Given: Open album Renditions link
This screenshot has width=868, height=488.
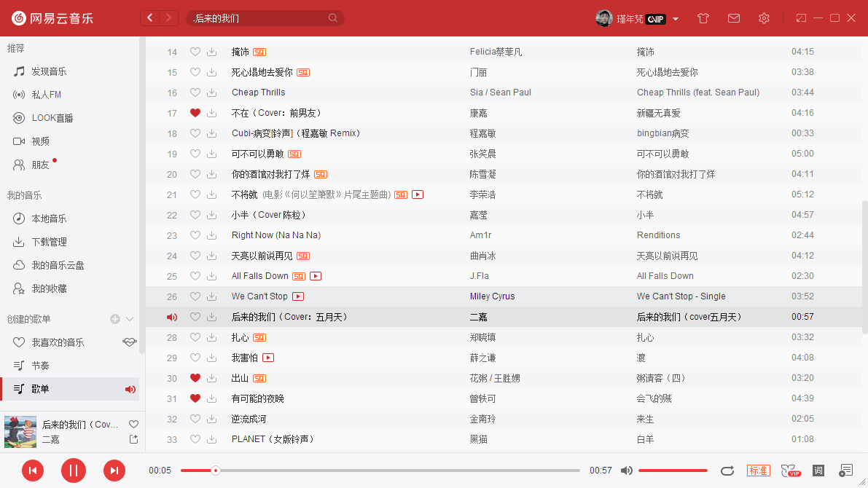Looking at the screenshot, I should click(658, 235).
